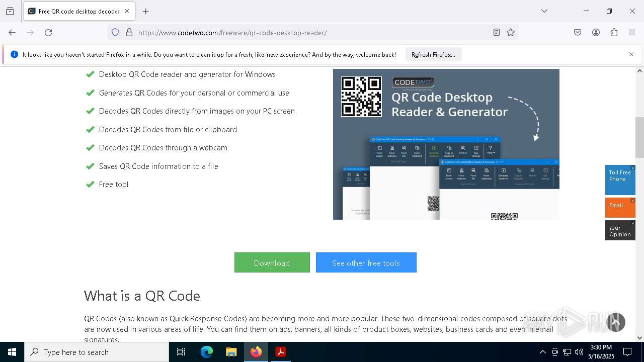Open File Explorer from the taskbar
The width and height of the screenshot is (644, 362).
pyautogui.click(x=231, y=352)
